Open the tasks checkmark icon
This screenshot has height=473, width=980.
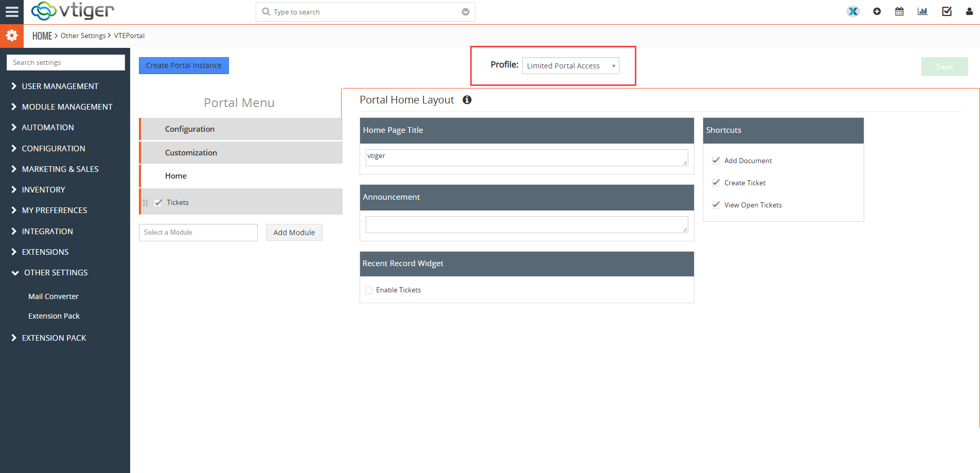click(947, 11)
